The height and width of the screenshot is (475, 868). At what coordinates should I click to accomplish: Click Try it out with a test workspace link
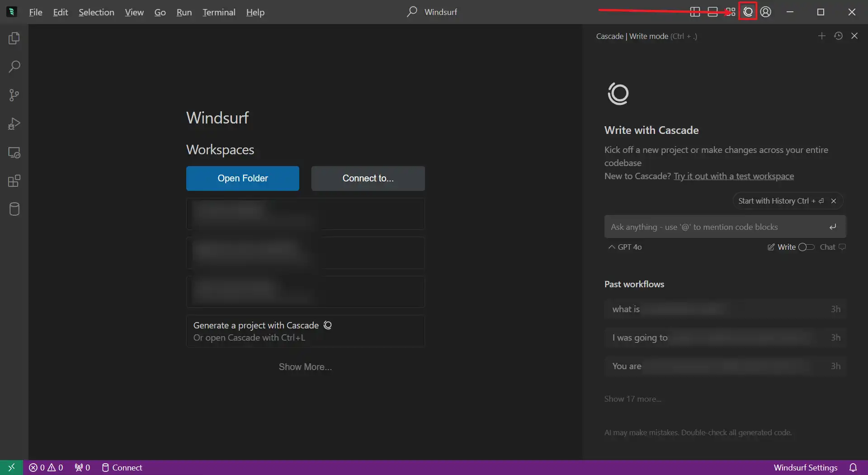point(734,176)
